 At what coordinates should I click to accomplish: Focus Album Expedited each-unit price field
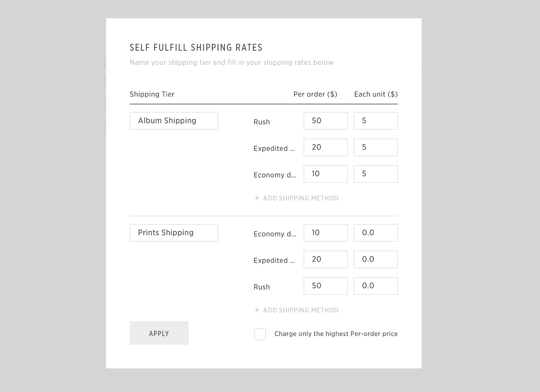pos(376,147)
